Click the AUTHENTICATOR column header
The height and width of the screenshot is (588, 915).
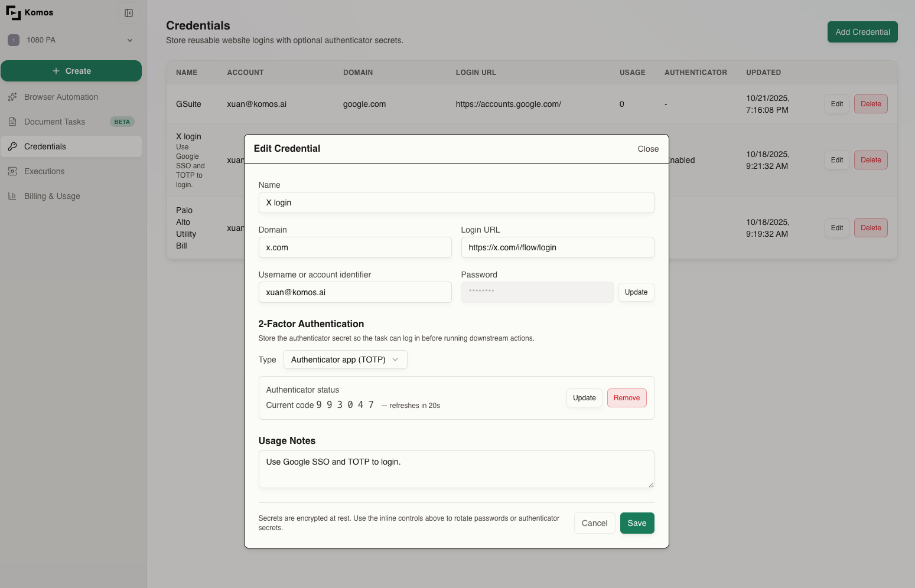point(696,73)
